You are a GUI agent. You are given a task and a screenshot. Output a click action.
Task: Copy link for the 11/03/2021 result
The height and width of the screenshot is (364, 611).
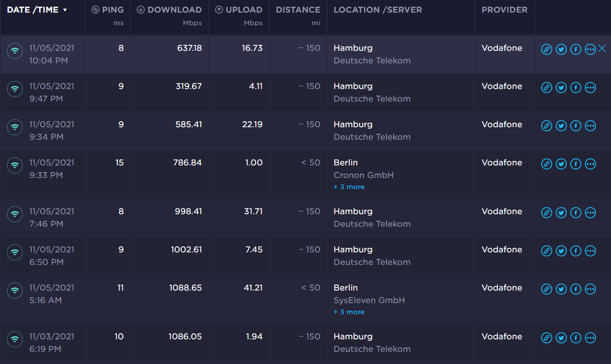pyautogui.click(x=546, y=338)
